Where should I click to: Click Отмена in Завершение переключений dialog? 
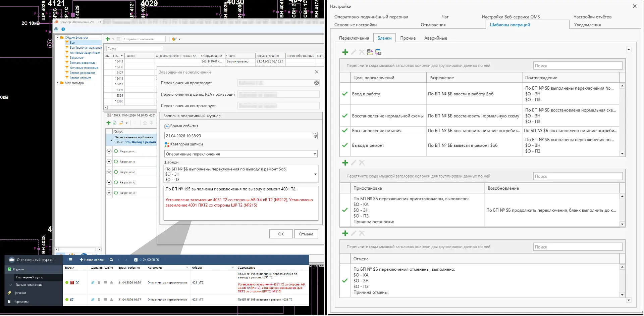(306, 234)
